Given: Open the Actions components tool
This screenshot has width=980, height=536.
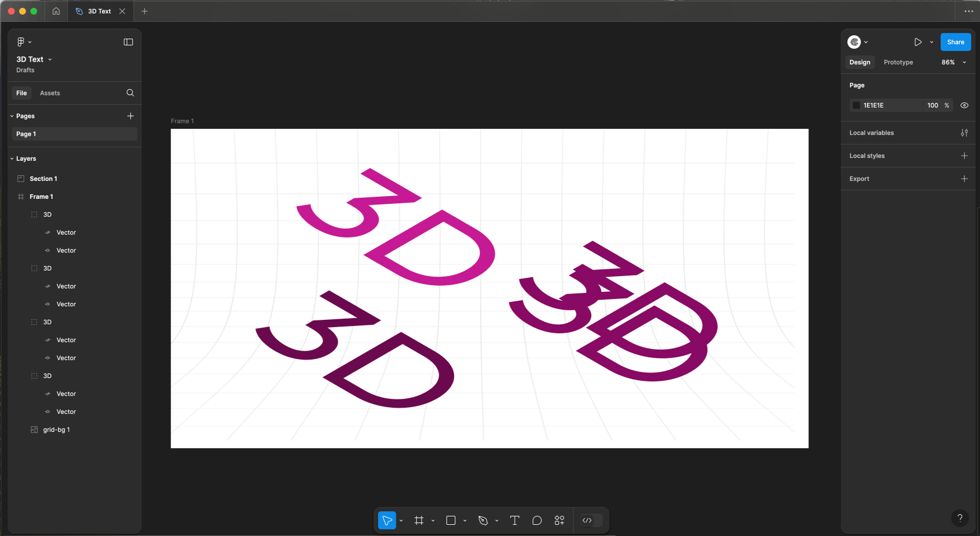Looking at the screenshot, I should point(559,520).
